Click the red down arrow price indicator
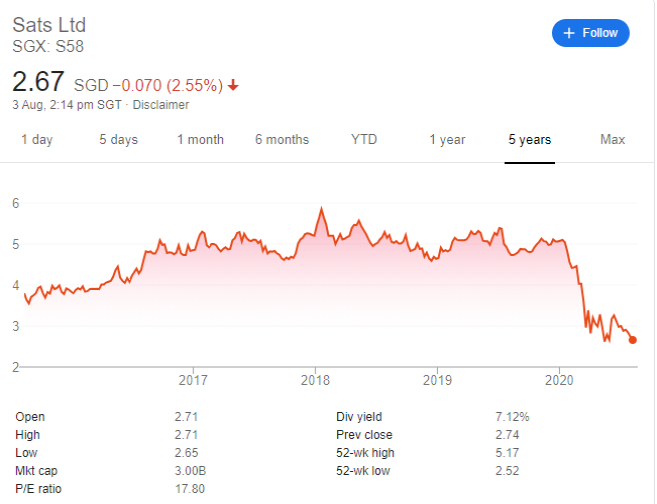 tap(233, 85)
